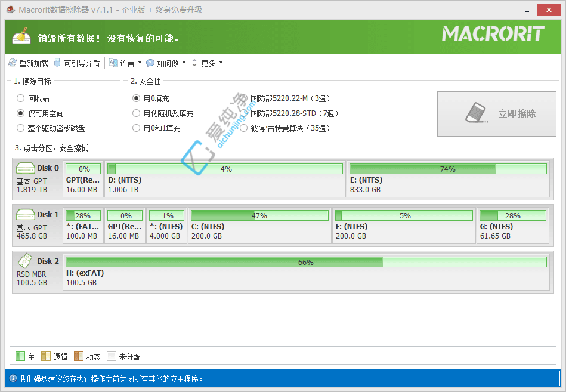Choose 国防部5220.22-M（3遍）method

[x=244, y=98]
